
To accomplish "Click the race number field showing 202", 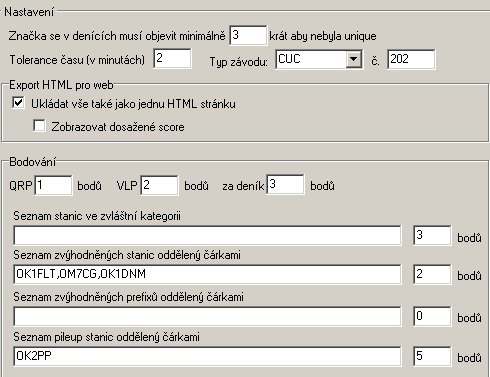I will click(411, 59).
